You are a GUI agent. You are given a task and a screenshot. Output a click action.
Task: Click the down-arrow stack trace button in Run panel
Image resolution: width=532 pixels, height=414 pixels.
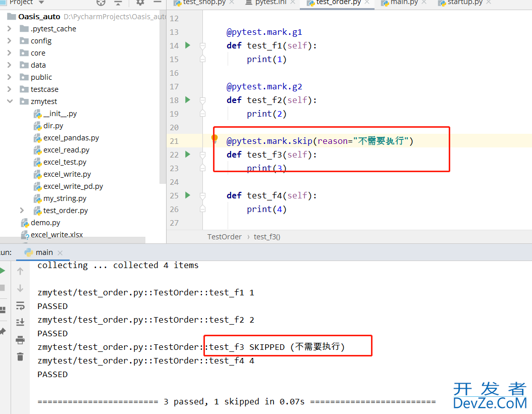20,288
